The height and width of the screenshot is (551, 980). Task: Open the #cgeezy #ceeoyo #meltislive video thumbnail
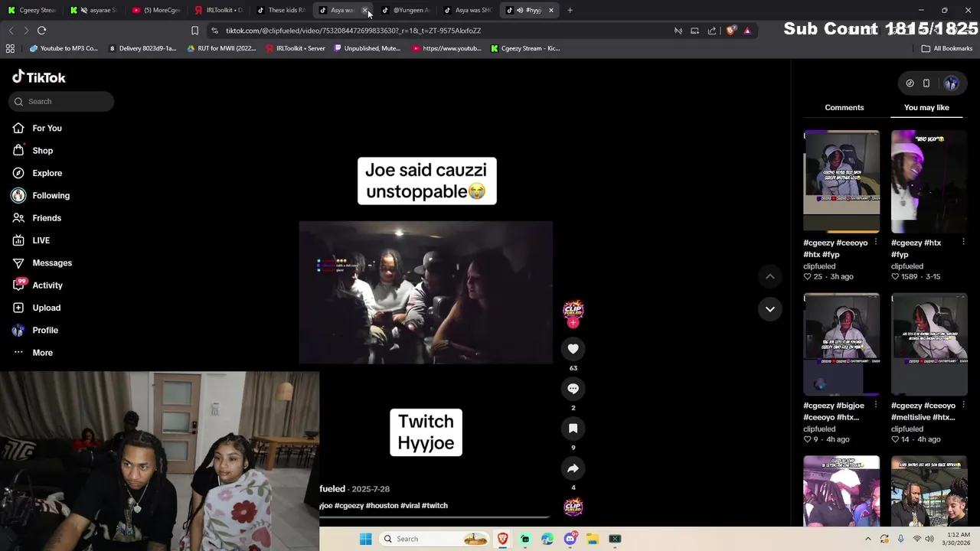[929, 344]
